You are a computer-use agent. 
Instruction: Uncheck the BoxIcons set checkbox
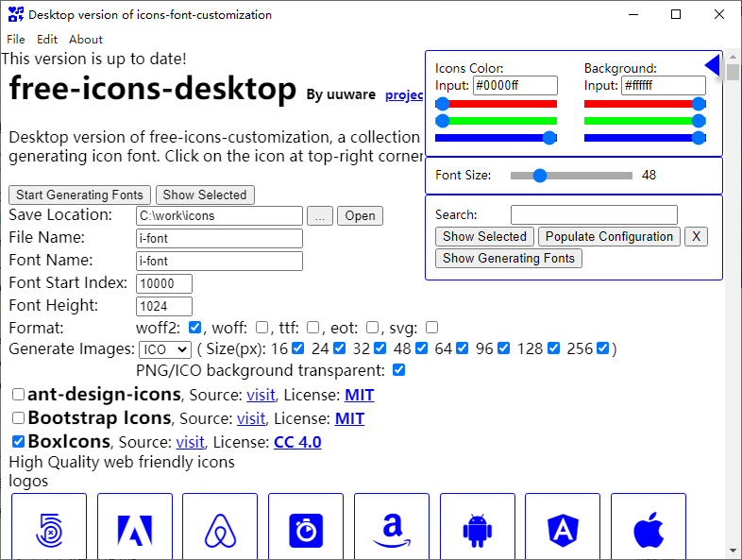click(x=18, y=441)
